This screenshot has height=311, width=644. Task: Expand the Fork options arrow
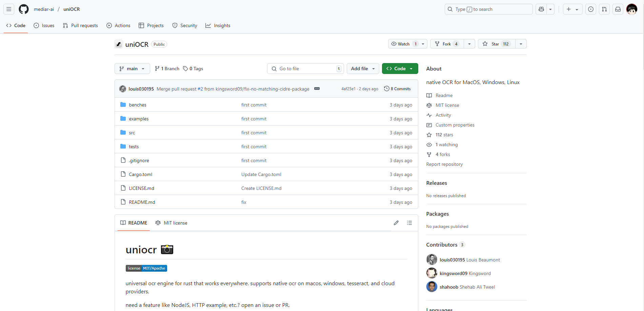469,44
